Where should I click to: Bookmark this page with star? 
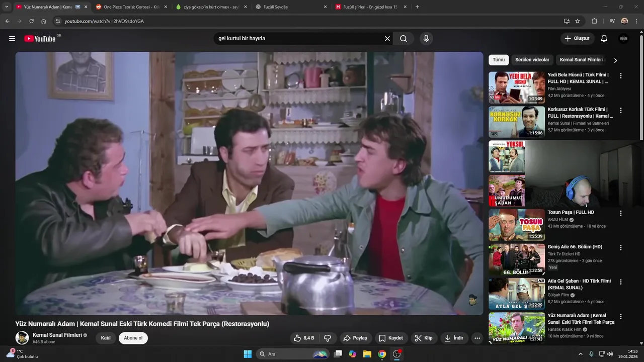pyautogui.click(x=578, y=21)
